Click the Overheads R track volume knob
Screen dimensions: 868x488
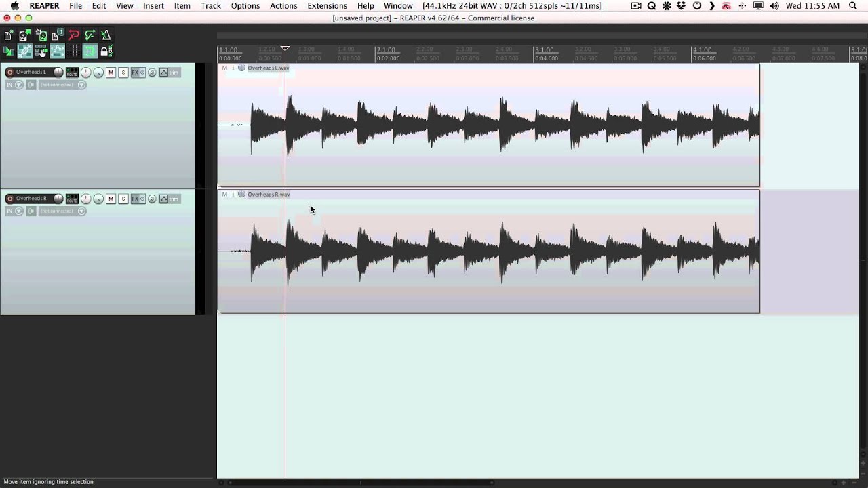pyautogui.click(x=58, y=199)
